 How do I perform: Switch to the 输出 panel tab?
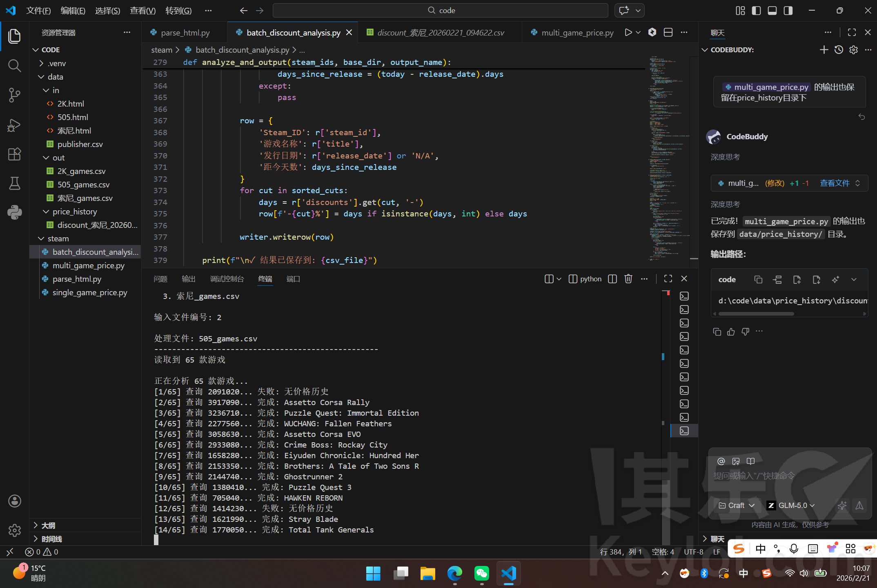188,279
